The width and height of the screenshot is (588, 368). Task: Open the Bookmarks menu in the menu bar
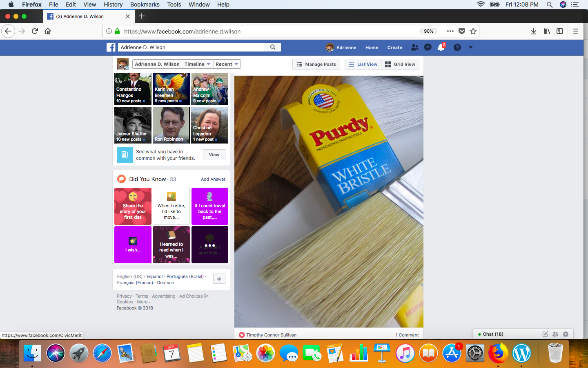145,4
